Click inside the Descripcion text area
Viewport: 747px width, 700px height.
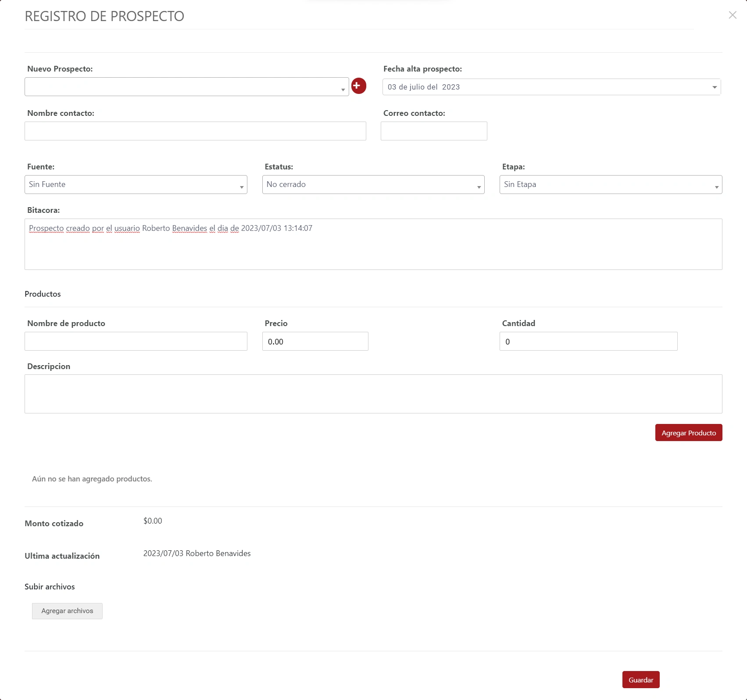click(373, 394)
